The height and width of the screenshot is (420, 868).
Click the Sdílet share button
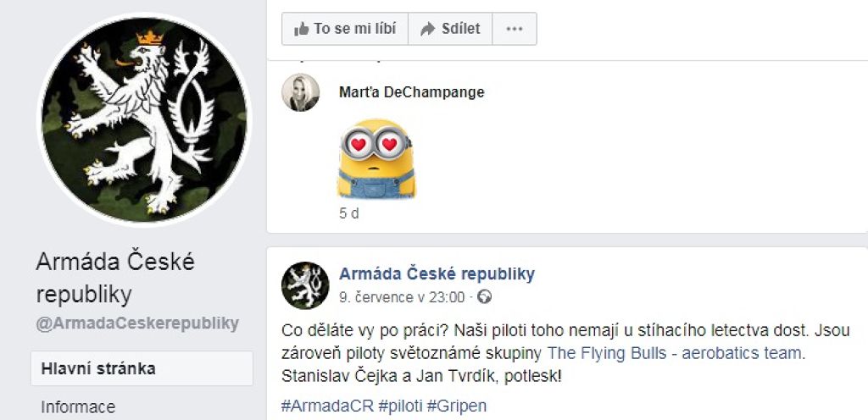coord(450,29)
